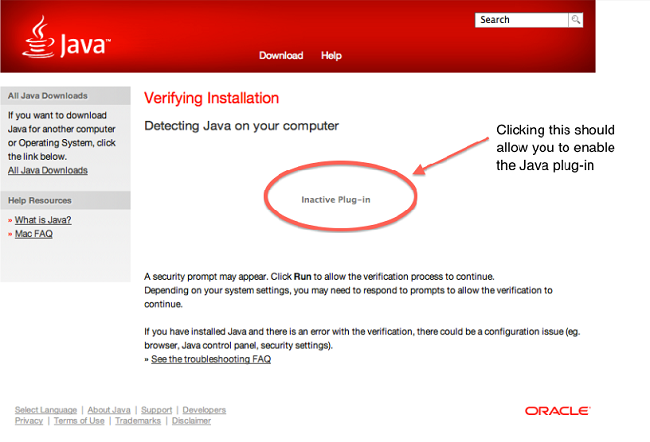Image resolution: width=650 pixels, height=442 pixels.
Task: Open See the troubleshooting FAQ link
Action: pos(211,359)
